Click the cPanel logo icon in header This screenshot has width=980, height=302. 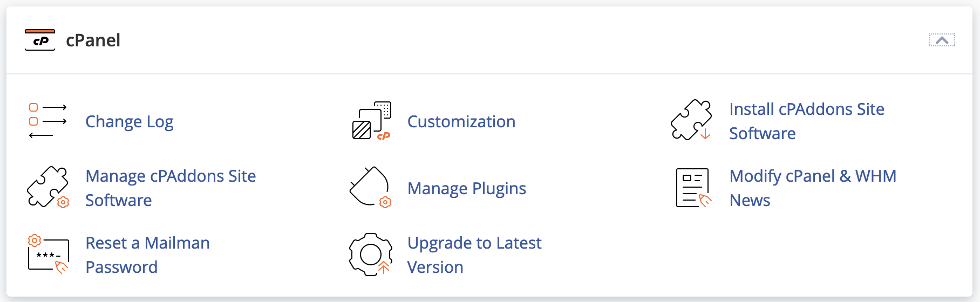pos(40,40)
